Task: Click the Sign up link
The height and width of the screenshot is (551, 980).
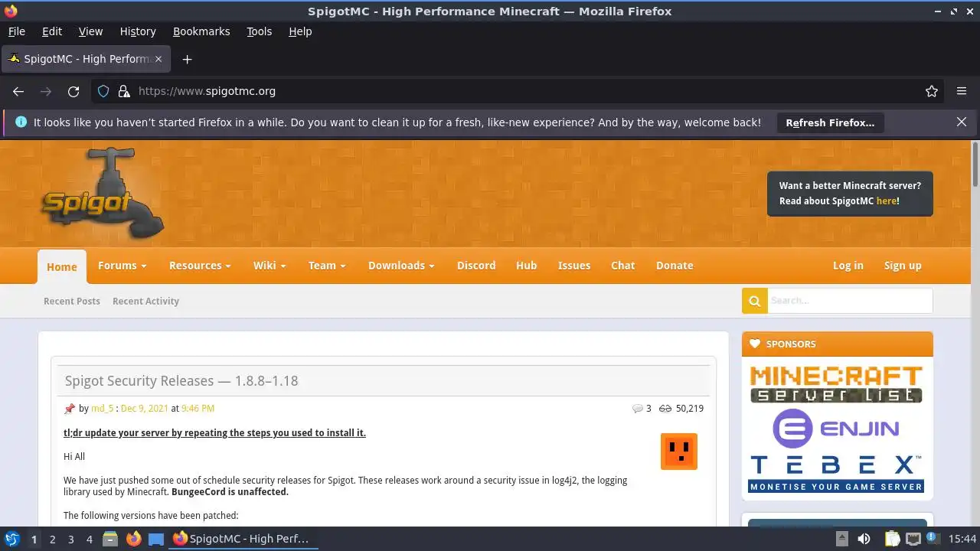Action: [x=903, y=266]
